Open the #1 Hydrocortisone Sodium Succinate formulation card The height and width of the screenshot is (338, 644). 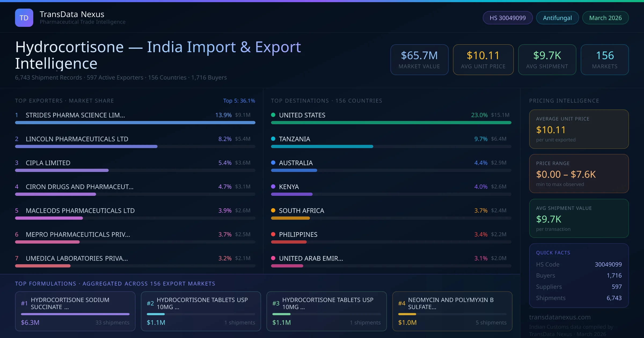(75, 311)
